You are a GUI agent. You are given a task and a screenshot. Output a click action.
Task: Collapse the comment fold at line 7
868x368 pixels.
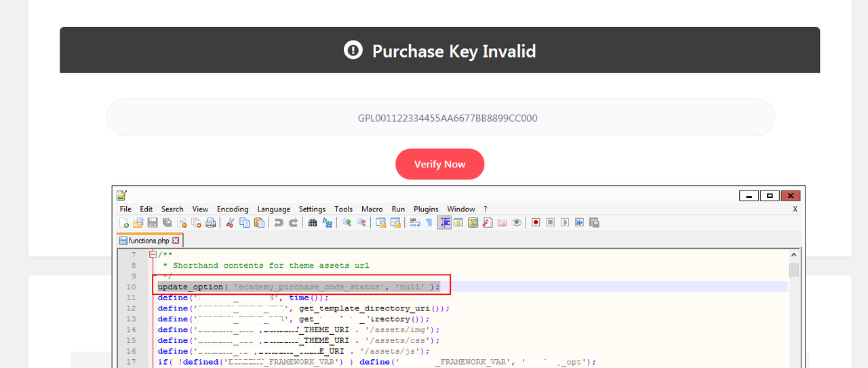coord(153,254)
